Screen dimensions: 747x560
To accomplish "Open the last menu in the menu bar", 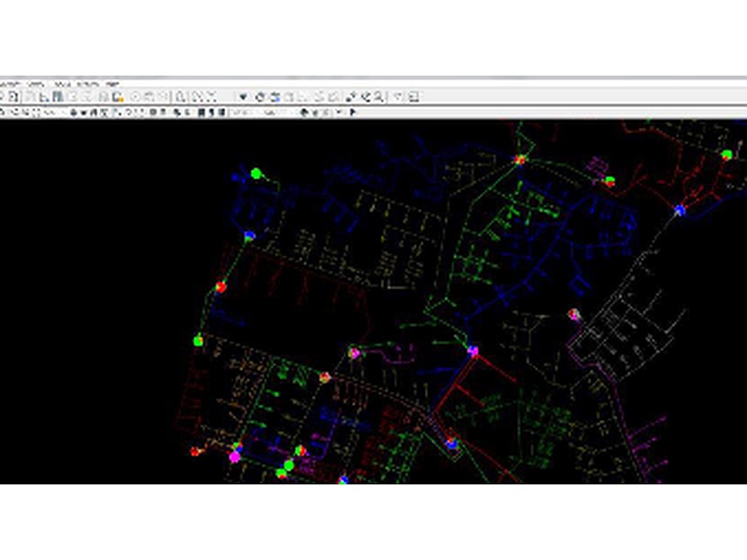I will click(x=113, y=84).
